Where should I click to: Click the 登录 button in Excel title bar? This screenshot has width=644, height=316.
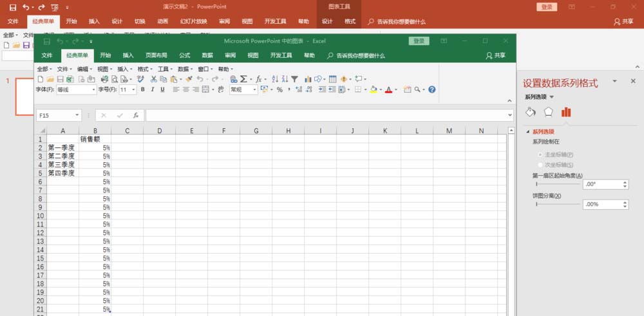(419, 41)
